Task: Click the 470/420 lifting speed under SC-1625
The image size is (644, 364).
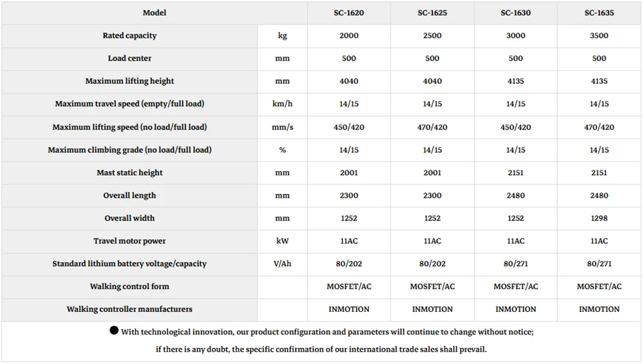Action: pyautogui.click(x=432, y=128)
